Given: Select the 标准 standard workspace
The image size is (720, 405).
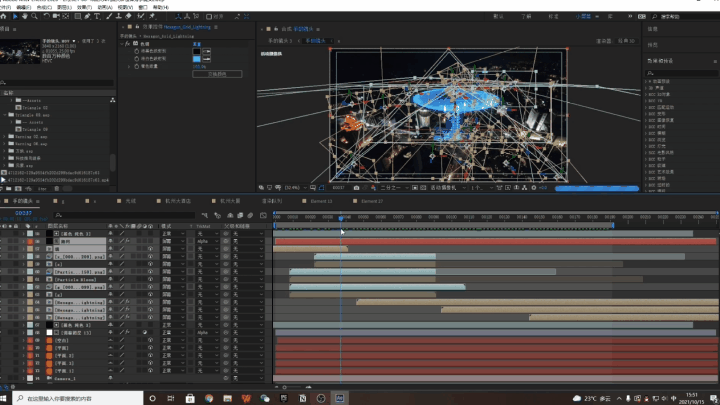Looking at the screenshot, I should click(x=553, y=17).
